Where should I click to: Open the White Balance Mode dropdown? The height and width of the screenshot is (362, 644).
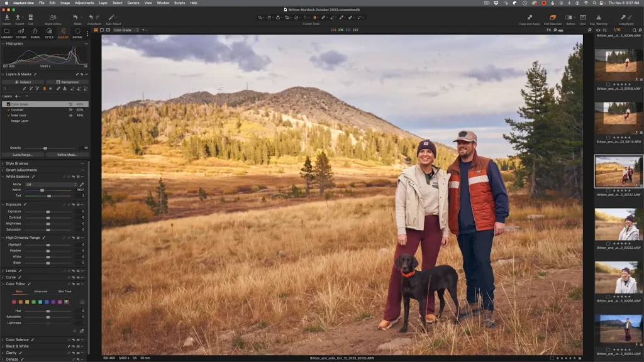click(52, 184)
